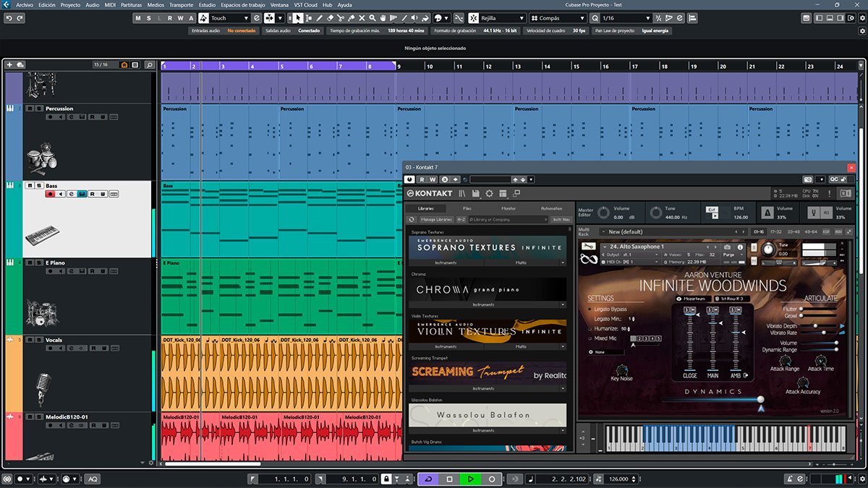Open the Ayuda menu

pos(345,4)
